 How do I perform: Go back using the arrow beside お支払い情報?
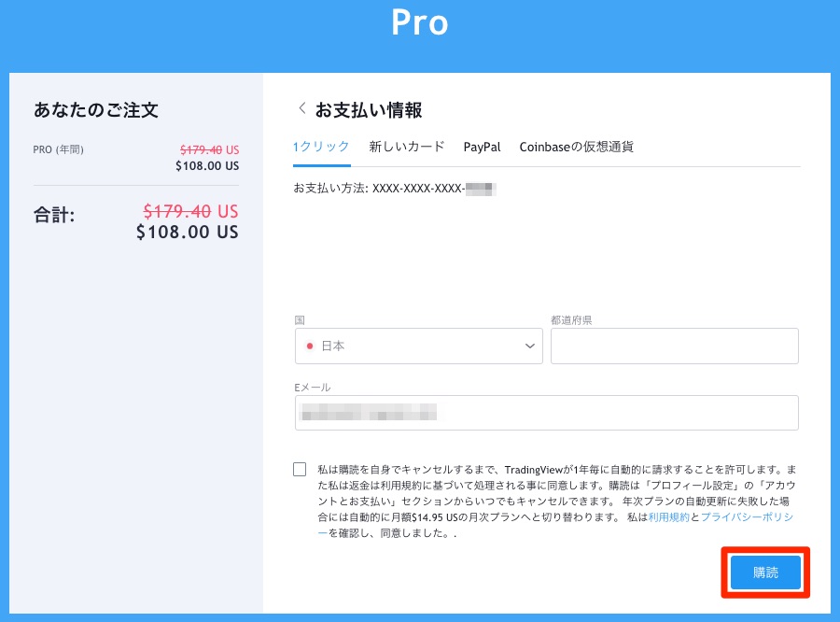coord(302,108)
